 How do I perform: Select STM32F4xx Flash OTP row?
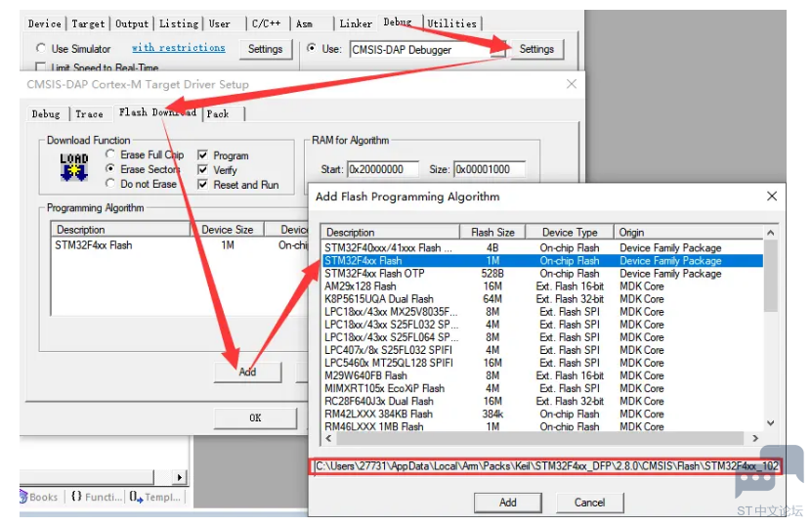(x=542, y=273)
